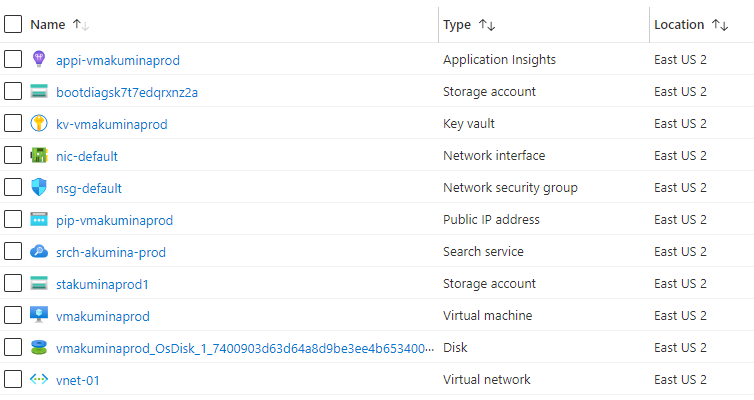Viewport: 754px width, 400px height.
Task: Tick the select-all checkbox in the header
Action: pos(13,25)
